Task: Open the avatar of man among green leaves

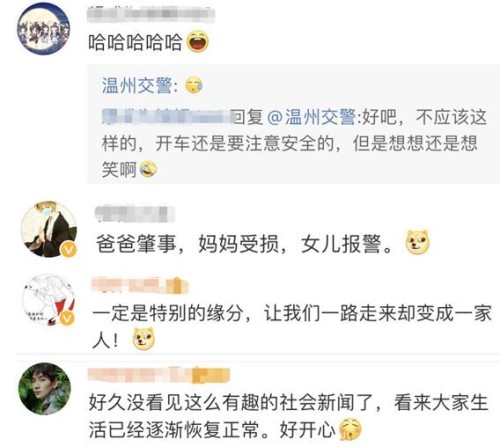Action: click(x=45, y=389)
